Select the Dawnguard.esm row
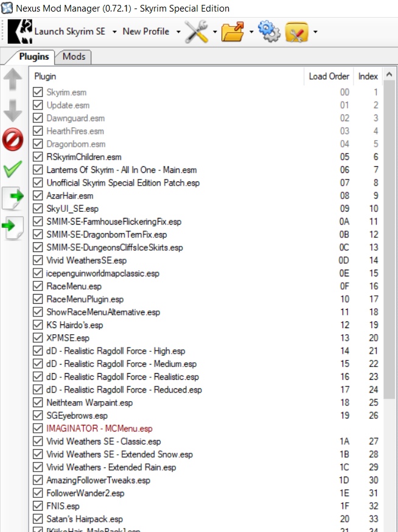Viewport: 398px width, 532px height. pyautogui.click(x=206, y=118)
